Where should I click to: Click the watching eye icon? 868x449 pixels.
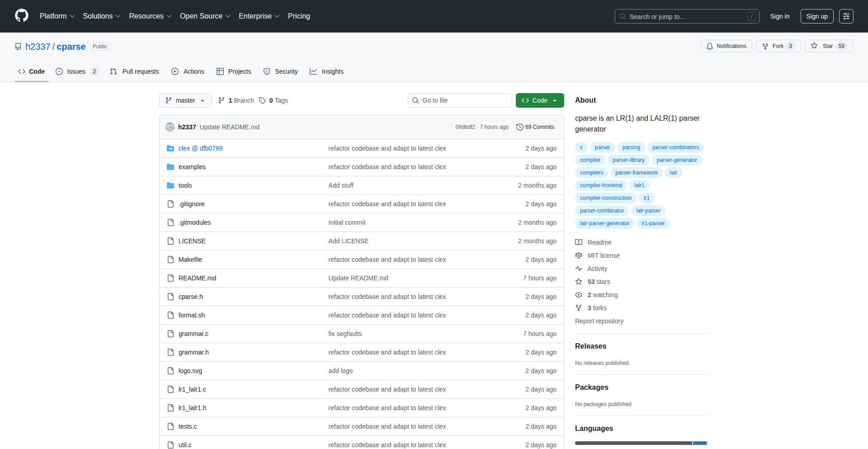tap(579, 295)
